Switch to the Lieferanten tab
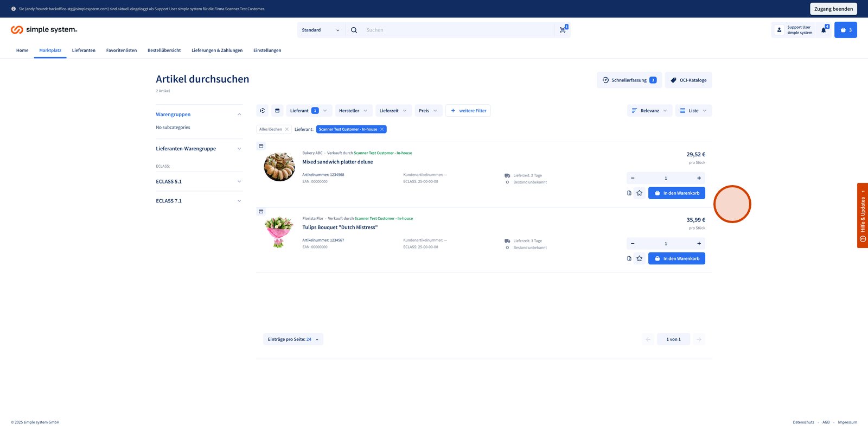This screenshot has width=868, height=431. [84, 50]
